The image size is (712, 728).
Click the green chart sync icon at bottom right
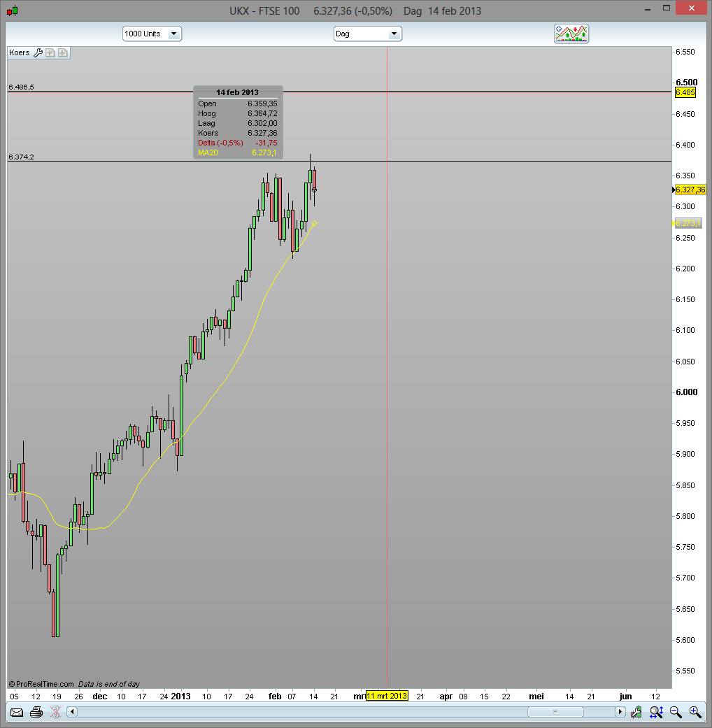pyautogui.click(x=636, y=712)
